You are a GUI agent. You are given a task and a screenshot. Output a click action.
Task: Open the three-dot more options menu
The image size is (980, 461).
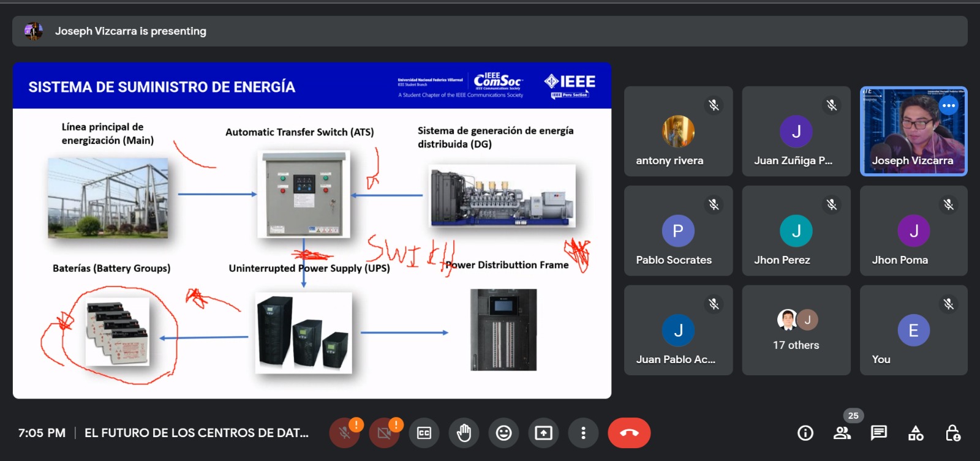tap(583, 433)
